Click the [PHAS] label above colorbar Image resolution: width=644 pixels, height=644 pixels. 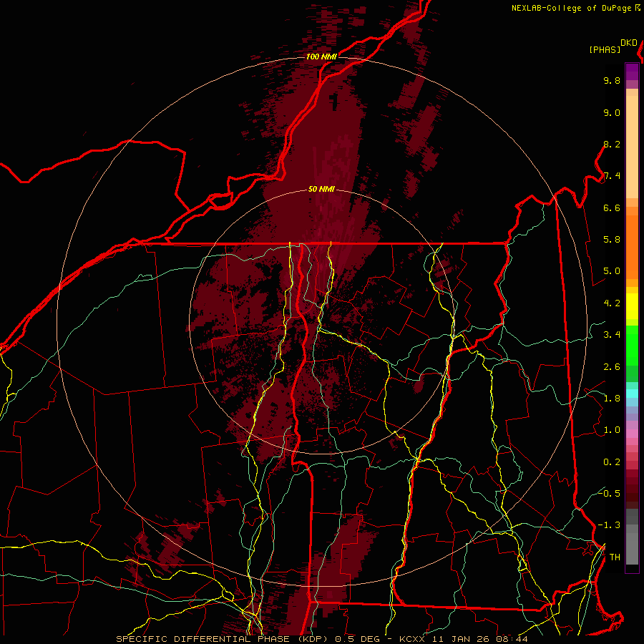coord(605,49)
